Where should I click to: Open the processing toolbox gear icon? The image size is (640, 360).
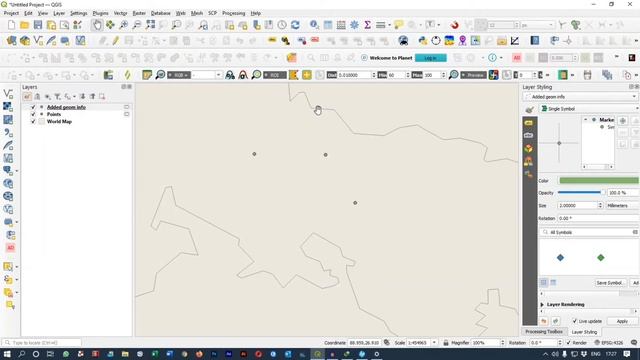354,25
